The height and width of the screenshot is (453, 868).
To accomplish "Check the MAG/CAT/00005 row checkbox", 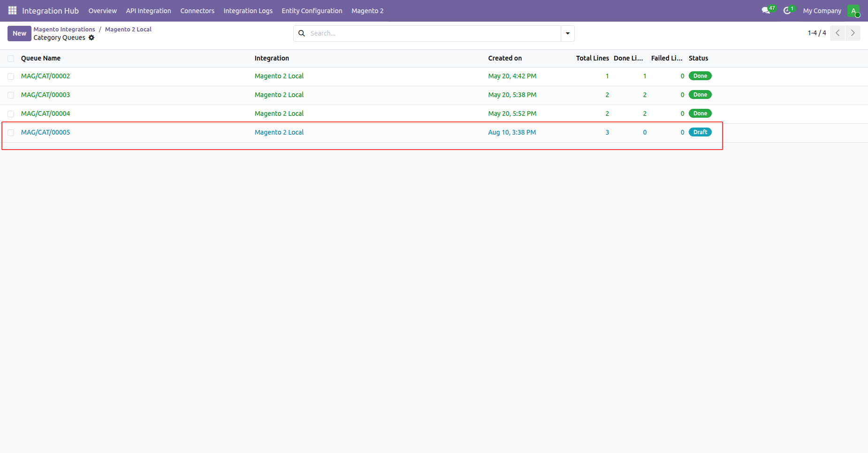I will point(11,133).
